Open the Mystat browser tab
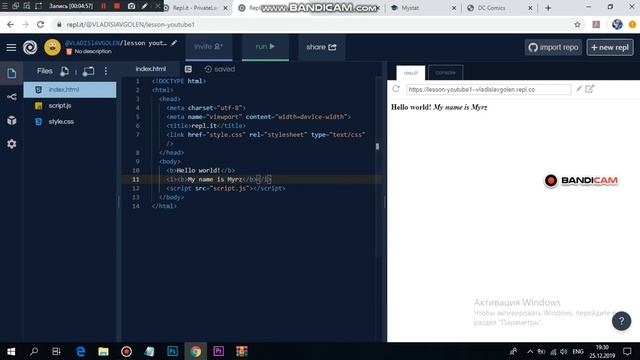This screenshot has height=360, width=640. (x=422, y=8)
